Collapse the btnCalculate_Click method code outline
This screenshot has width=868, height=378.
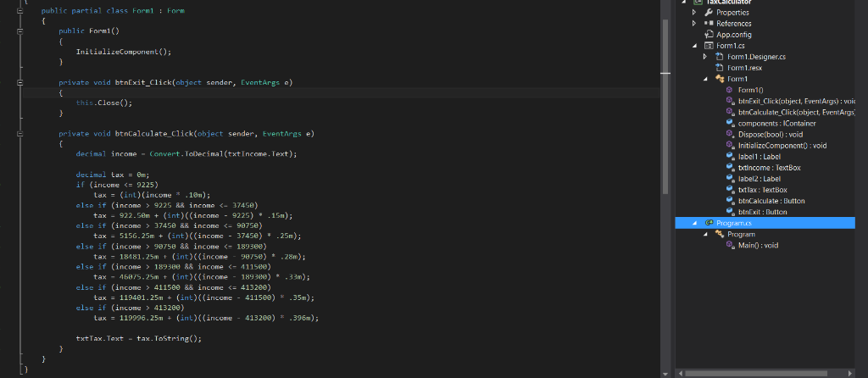click(20, 134)
